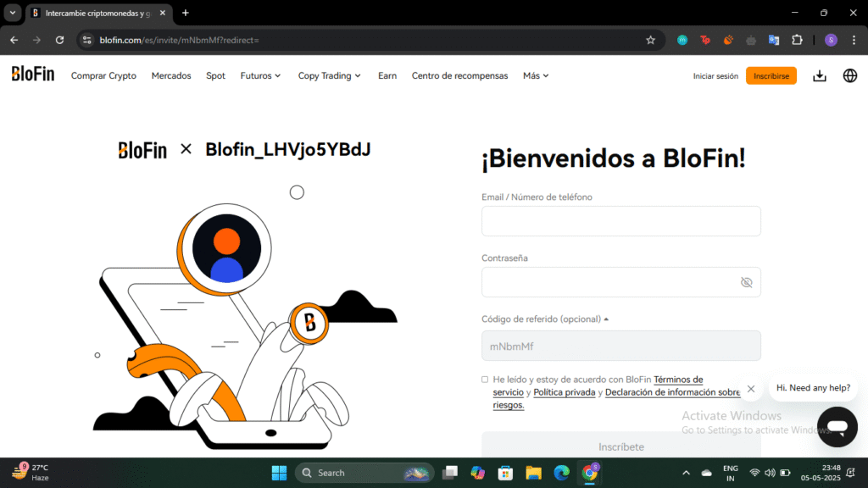Open the tab search dropdown
Screen dimensions: 868x488
[x=12, y=13]
